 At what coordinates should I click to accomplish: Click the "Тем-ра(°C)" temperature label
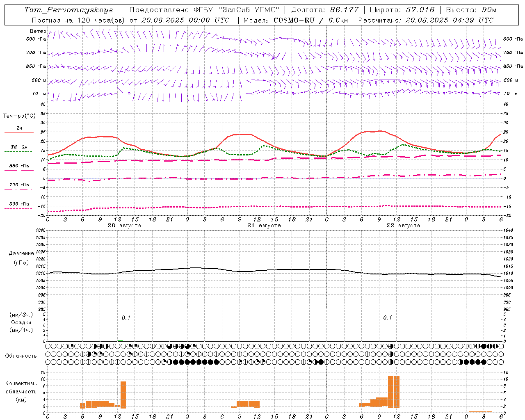[x=19, y=116]
